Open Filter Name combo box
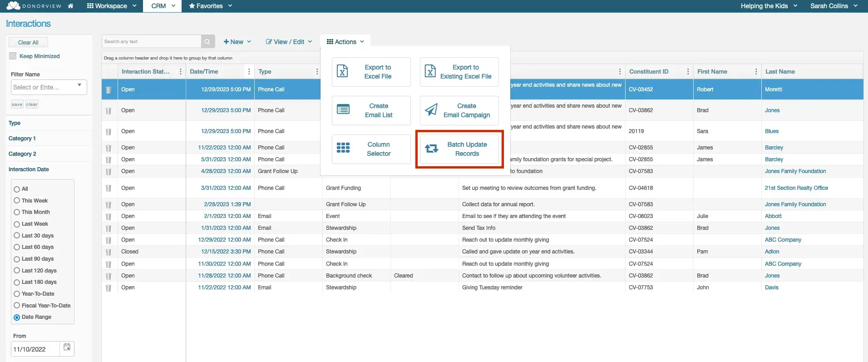Viewport: 868px width, 362px height. click(49, 87)
